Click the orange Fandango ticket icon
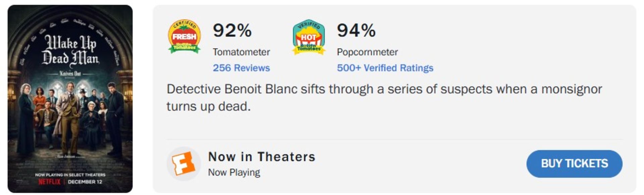The width and height of the screenshot is (644, 195). coord(183,164)
